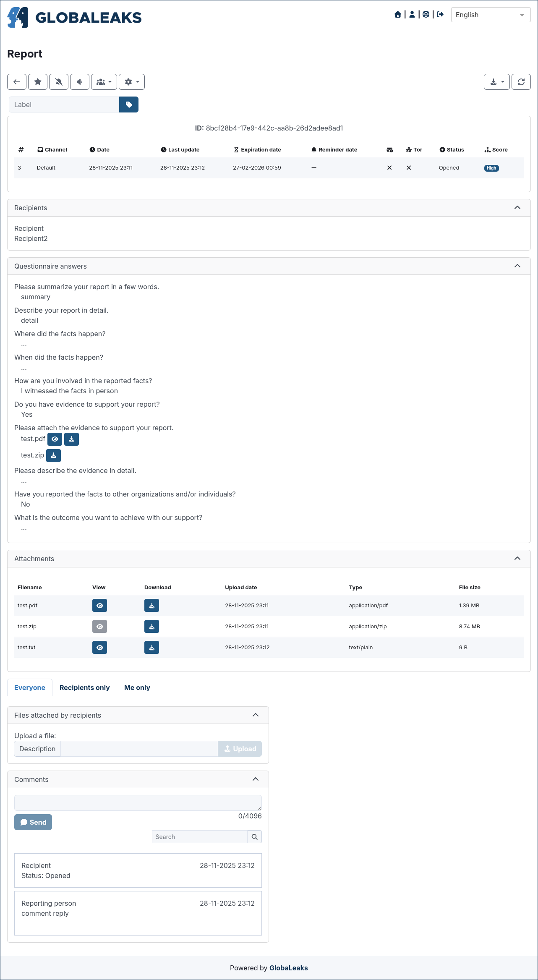538x980 pixels.
Task: Download test.zip from questionnaire answers
Action: 54,455
